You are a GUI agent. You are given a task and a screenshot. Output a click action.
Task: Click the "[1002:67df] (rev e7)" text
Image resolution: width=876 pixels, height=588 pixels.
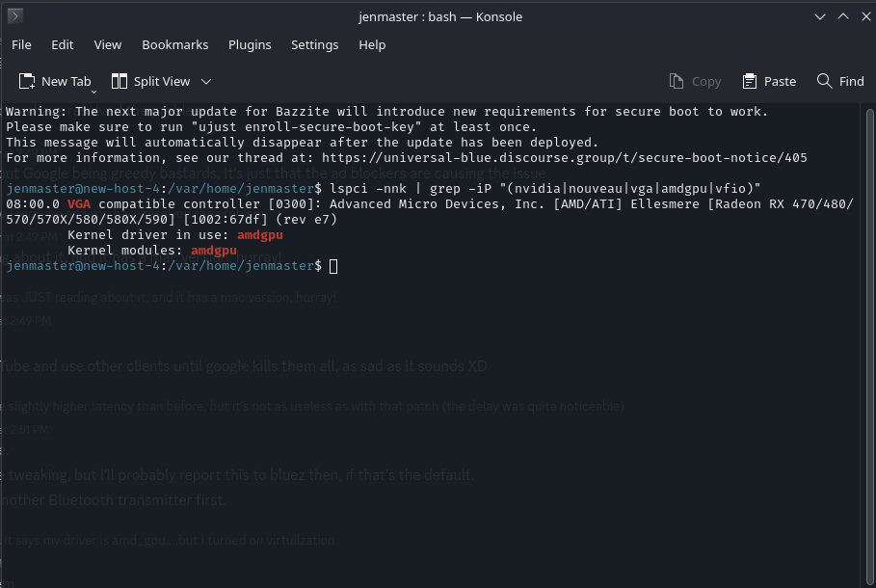[x=260, y=219]
